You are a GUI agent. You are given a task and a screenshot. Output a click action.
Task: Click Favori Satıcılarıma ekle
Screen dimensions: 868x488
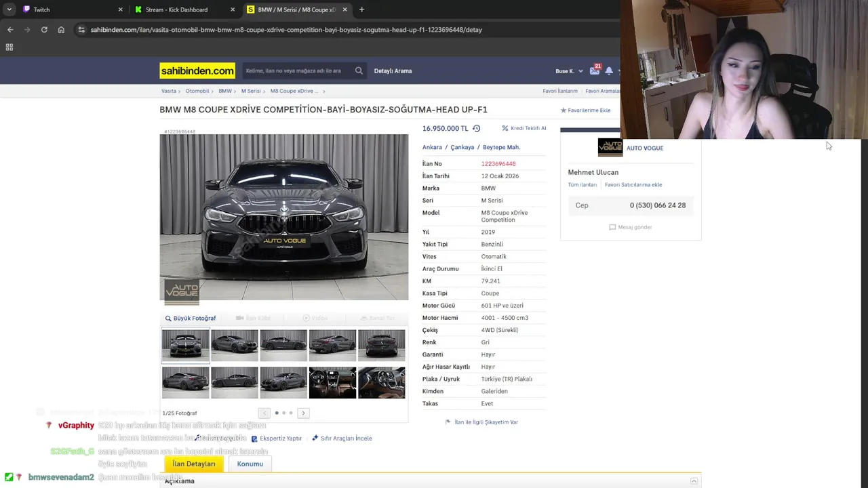(x=633, y=184)
